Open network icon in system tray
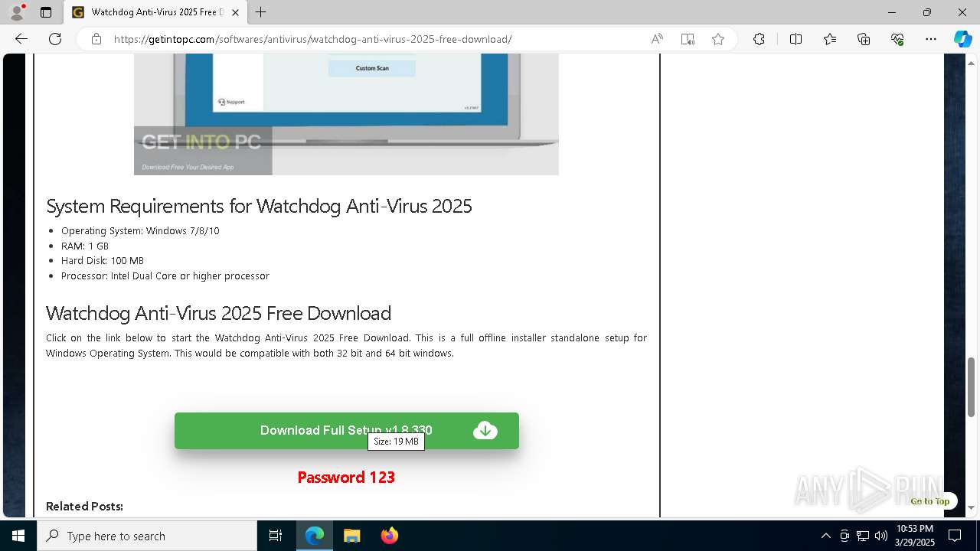 863,536
